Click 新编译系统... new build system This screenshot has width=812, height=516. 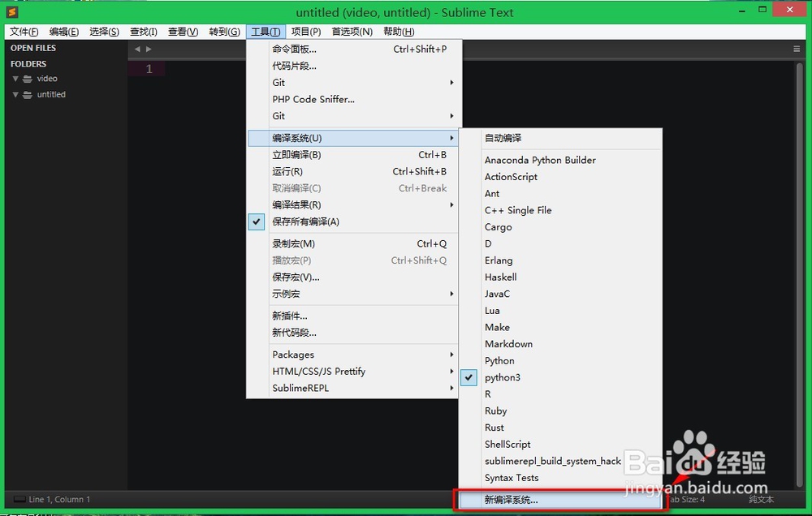point(560,500)
